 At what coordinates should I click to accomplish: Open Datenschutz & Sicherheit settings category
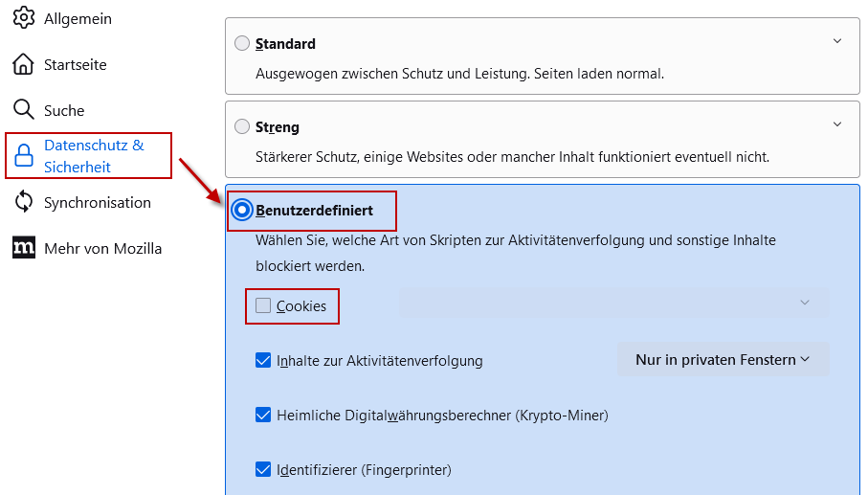[89, 156]
